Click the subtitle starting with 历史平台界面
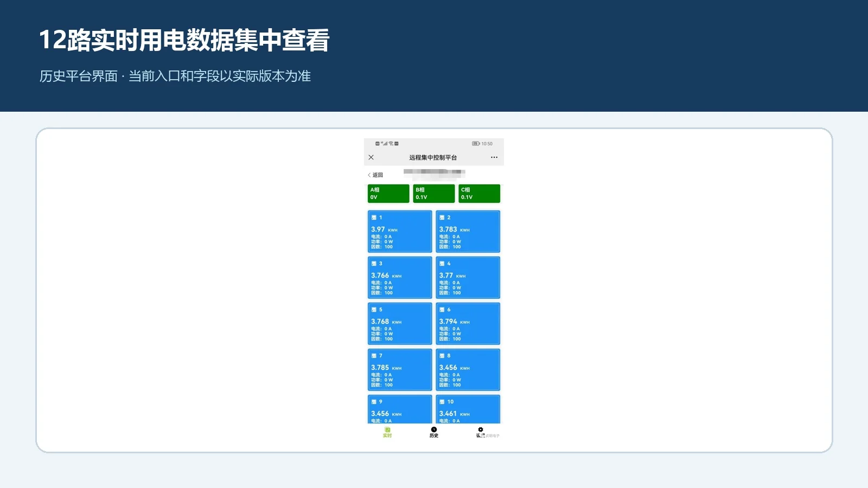The height and width of the screenshot is (488, 868). pyautogui.click(x=175, y=76)
